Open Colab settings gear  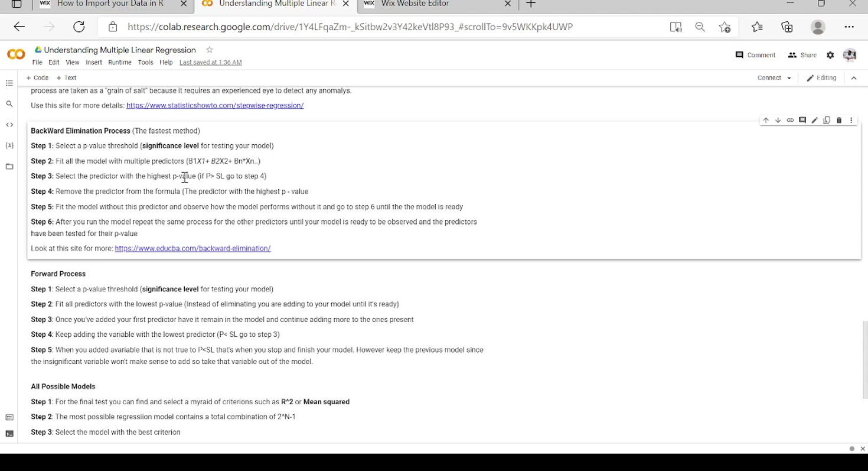[830, 55]
